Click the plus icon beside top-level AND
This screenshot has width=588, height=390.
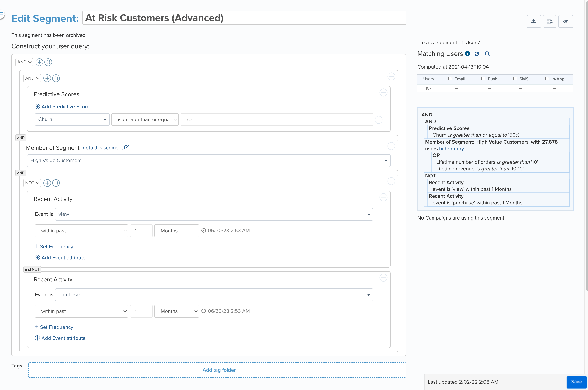tap(39, 62)
